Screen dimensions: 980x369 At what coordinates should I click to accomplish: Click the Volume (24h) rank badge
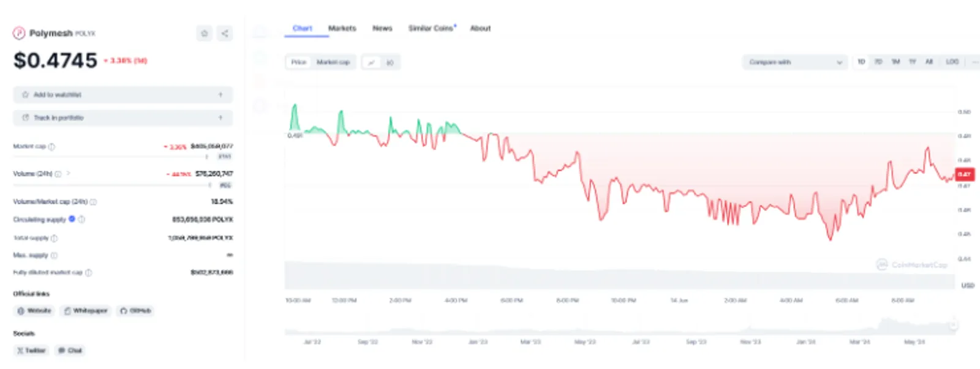[225, 185]
